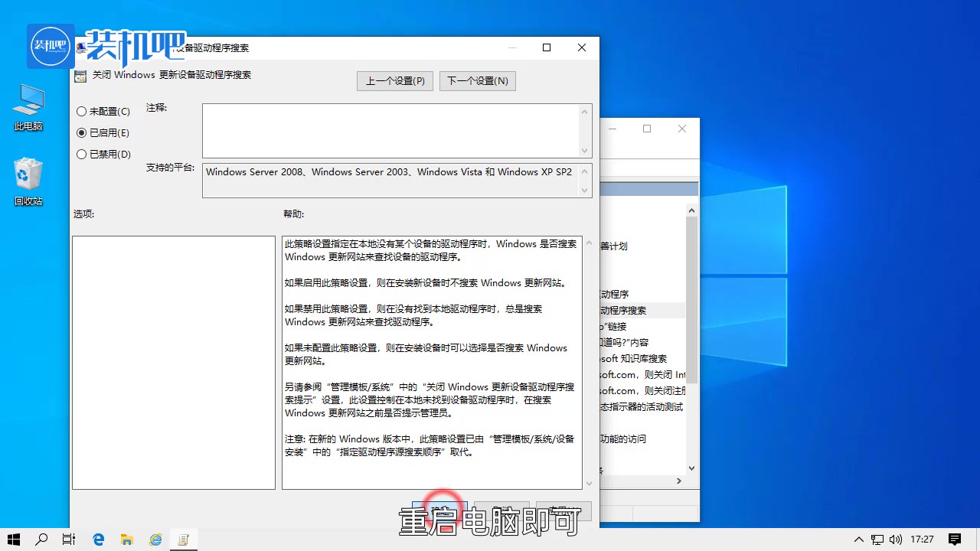Click the 上一个设置(P) button

[394, 80]
